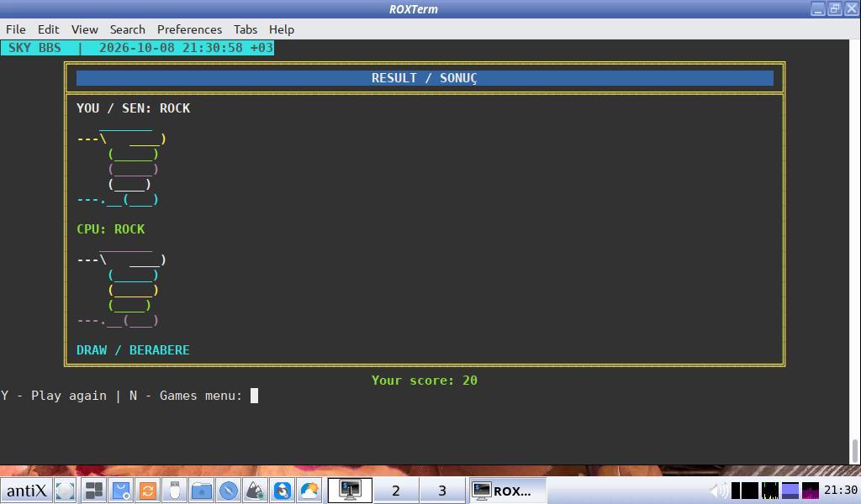Viewport: 861px width, 504px height.
Task: Restore down the ROXTerm window
Action: tap(835, 8)
